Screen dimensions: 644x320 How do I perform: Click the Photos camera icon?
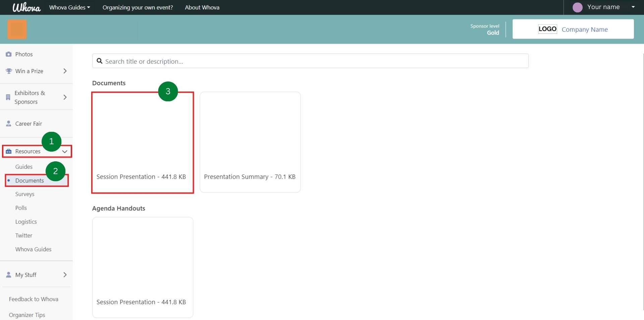click(9, 54)
